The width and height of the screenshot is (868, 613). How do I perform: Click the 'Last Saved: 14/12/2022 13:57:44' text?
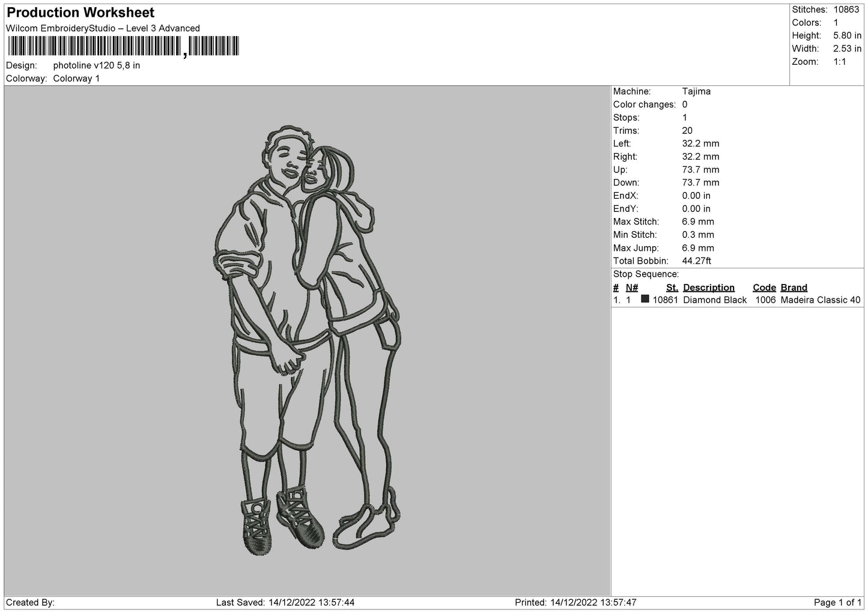point(285,603)
